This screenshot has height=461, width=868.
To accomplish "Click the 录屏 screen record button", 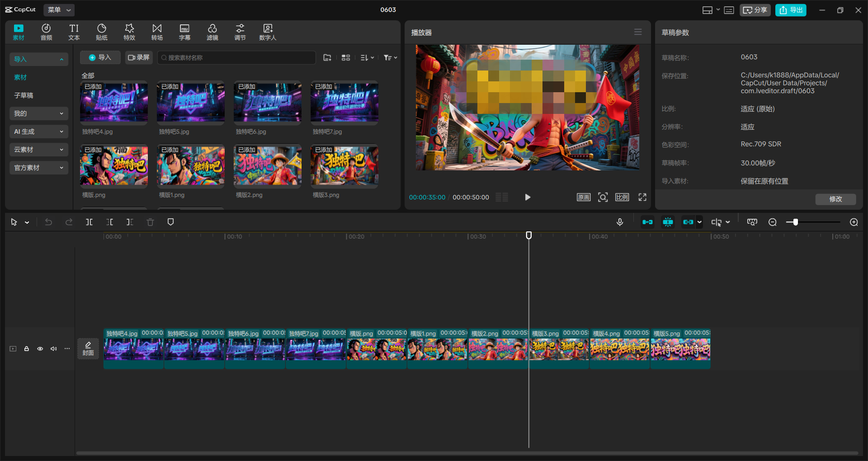I will point(139,57).
